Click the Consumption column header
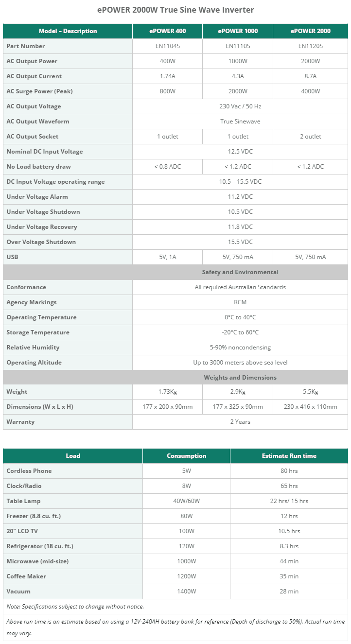The width and height of the screenshot is (351, 644). coord(186,456)
